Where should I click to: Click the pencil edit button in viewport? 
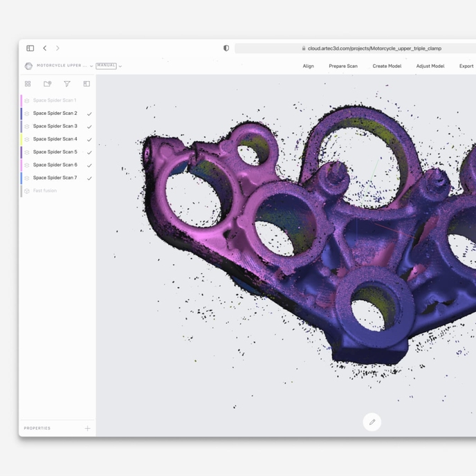point(372,421)
